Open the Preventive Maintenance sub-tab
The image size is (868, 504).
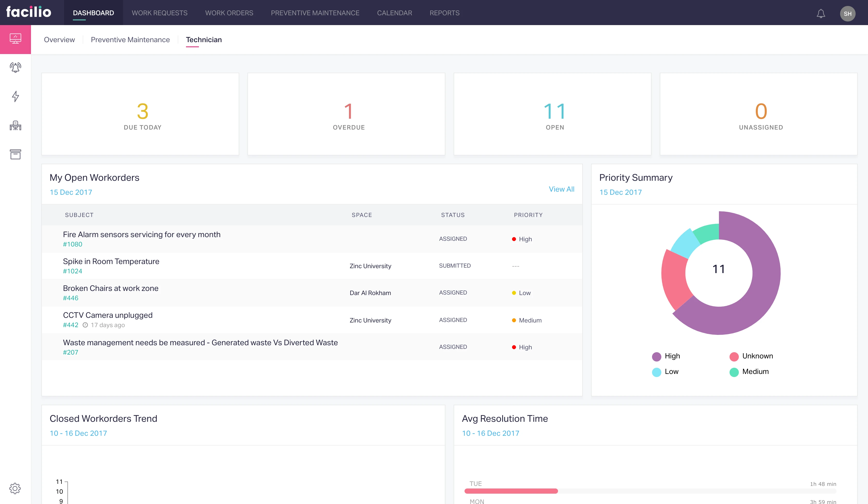130,40
